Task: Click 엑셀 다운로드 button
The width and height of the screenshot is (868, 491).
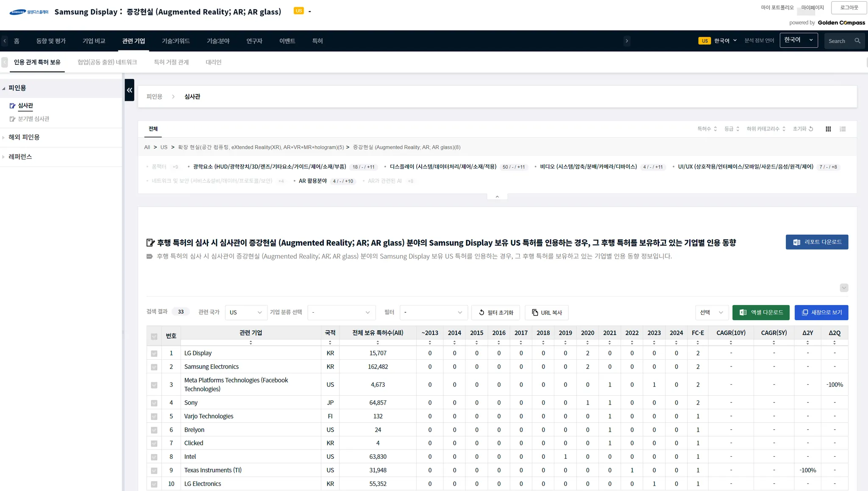Action: [761, 312]
